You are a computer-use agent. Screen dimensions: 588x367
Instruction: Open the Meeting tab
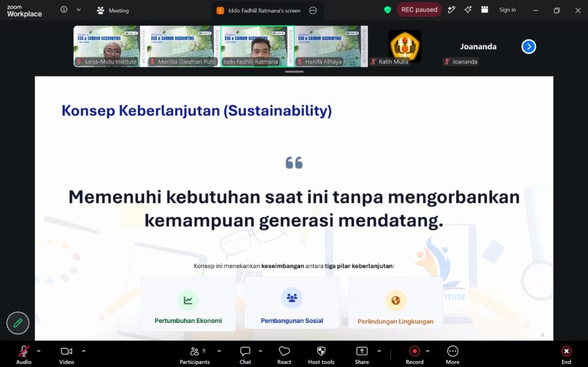tap(113, 10)
